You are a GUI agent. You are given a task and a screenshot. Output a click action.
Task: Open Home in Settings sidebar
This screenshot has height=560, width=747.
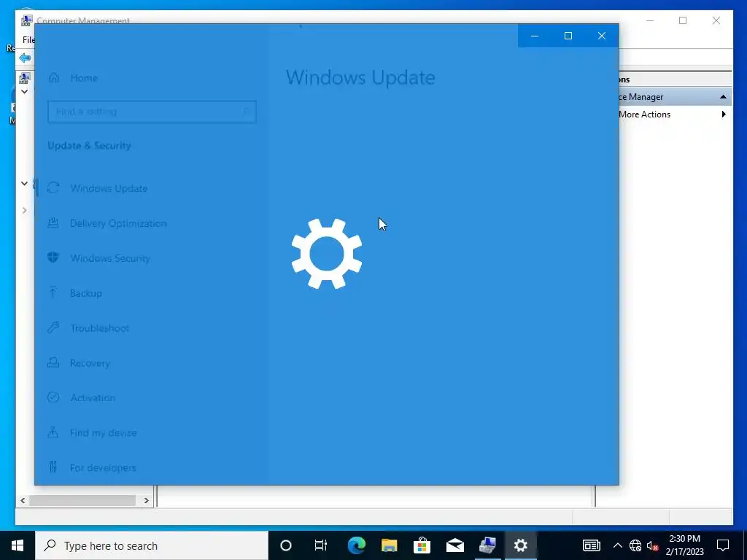tap(84, 77)
